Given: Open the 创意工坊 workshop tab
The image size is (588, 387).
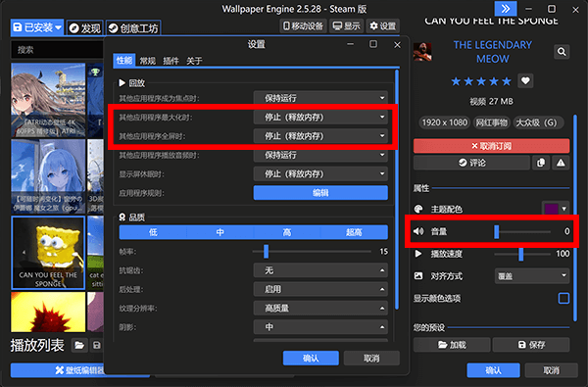Looking at the screenshot, I should click(x=133, y=28).
